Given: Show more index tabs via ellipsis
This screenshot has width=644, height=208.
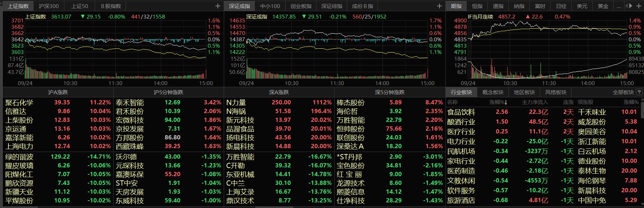Looking at the screenshot, I should (619, 6).
